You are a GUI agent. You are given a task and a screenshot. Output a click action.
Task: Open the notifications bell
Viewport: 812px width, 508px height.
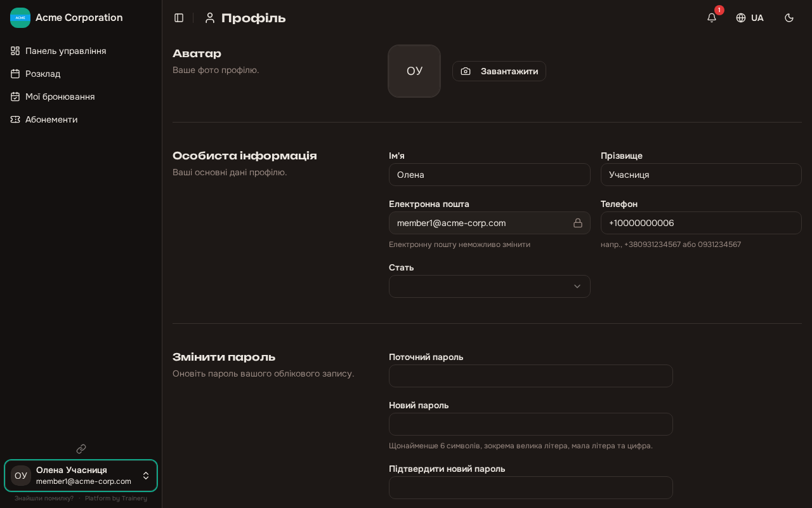pyautogui.click(x=712, y=18)
